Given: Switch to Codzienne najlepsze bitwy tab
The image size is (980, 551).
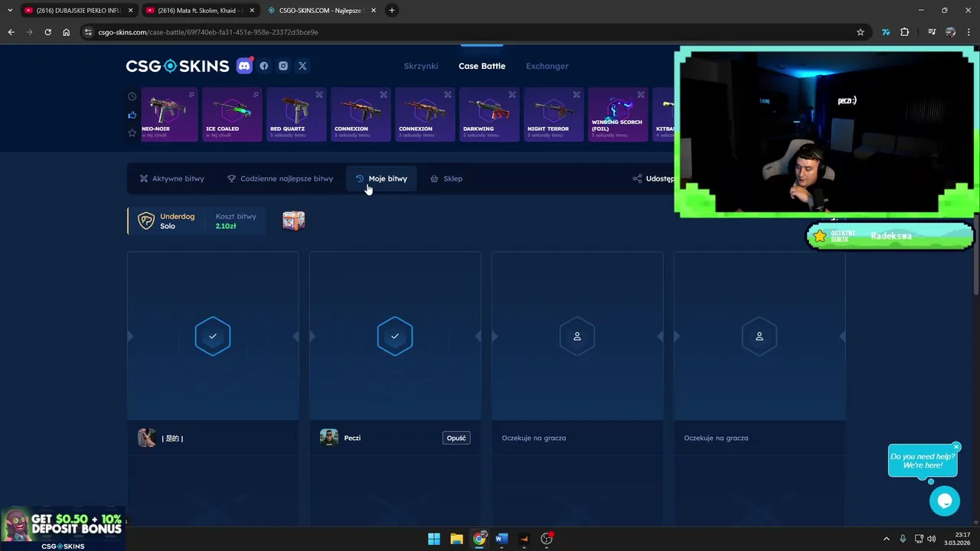Looking at the screenshot, I should point(280,178).
